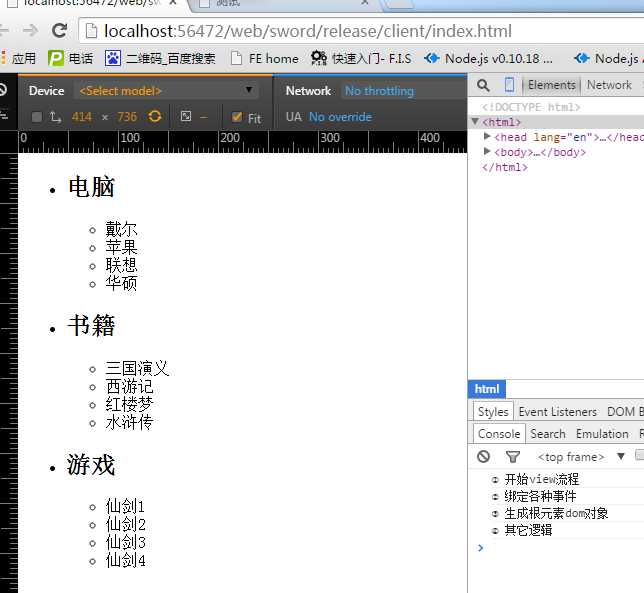Click the console log 开始view流程
The width and height of the screenshot is (644, 593).
[x=541, y=479]
